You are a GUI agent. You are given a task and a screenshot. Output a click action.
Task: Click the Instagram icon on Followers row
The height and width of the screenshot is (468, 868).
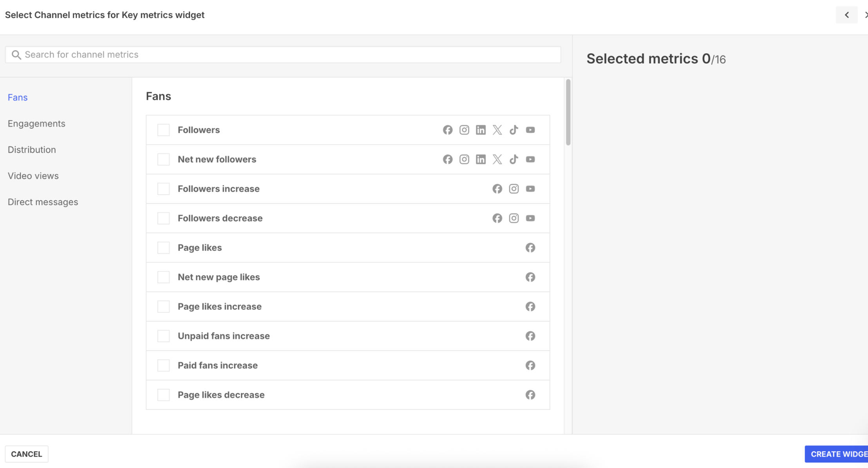coord(464,130)
